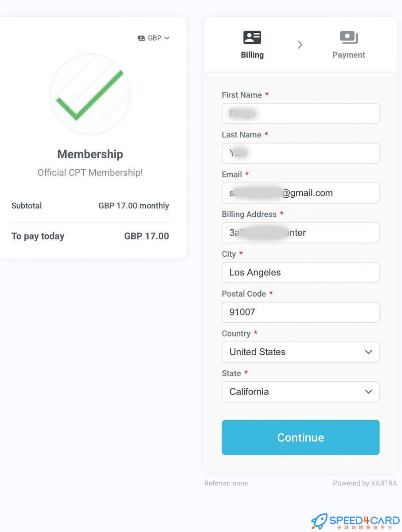The image size is (402, 532).
Task: Open the GBP currency dropdown
Action: point(154,38)
